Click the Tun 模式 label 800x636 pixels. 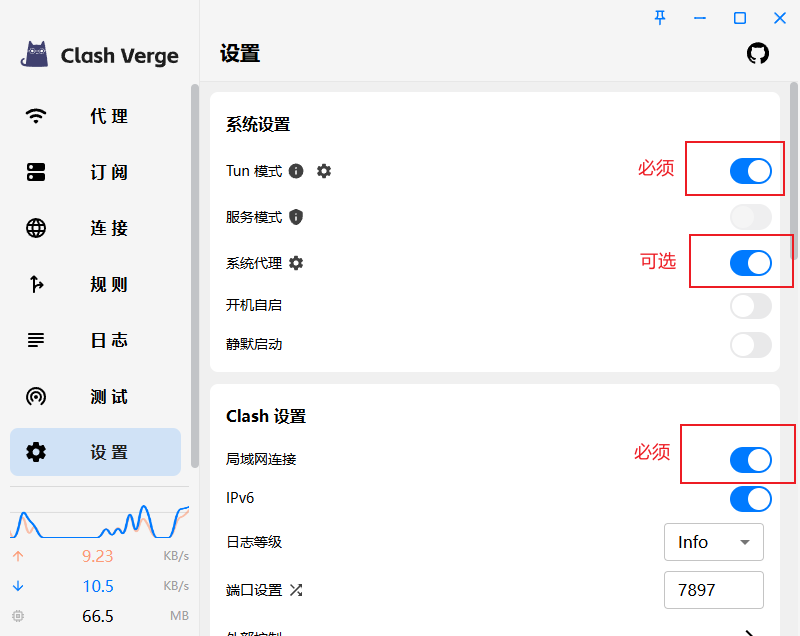[x=254, y=171]
